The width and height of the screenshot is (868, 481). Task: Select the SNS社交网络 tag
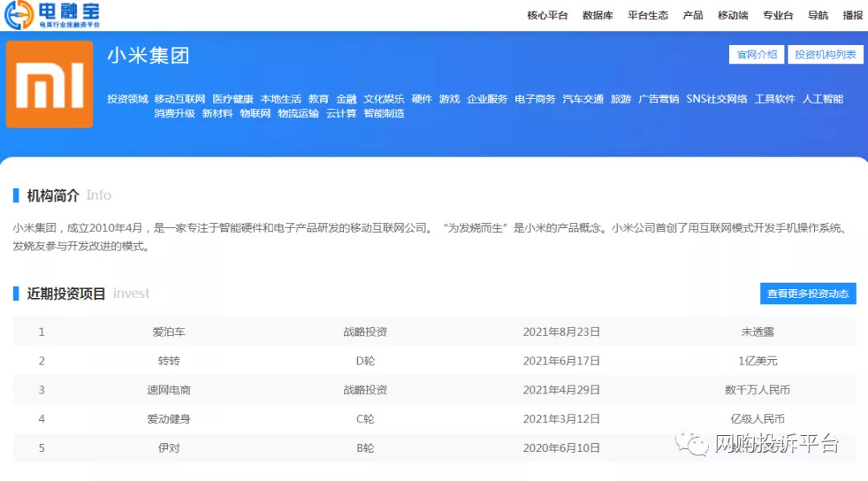pyautogui.click(x=716, y=99)
